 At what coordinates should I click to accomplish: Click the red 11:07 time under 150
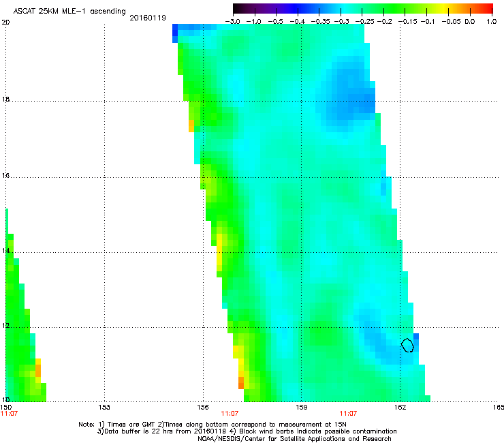[9, 414]
